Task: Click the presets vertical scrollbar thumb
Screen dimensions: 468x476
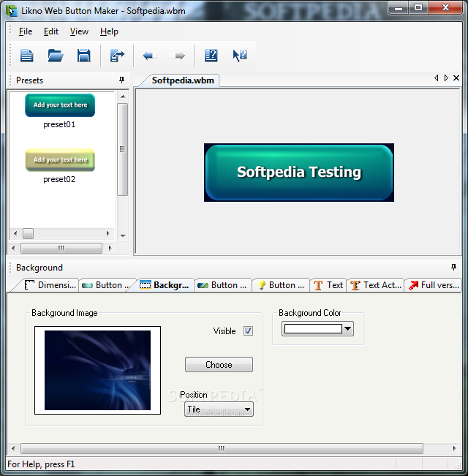Action: point(123,149)
